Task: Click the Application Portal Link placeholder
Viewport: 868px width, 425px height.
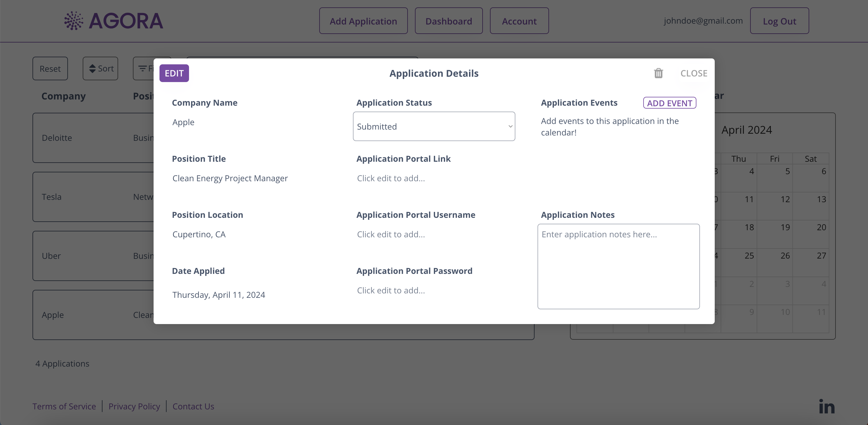Action: click(x=391, y=178)
